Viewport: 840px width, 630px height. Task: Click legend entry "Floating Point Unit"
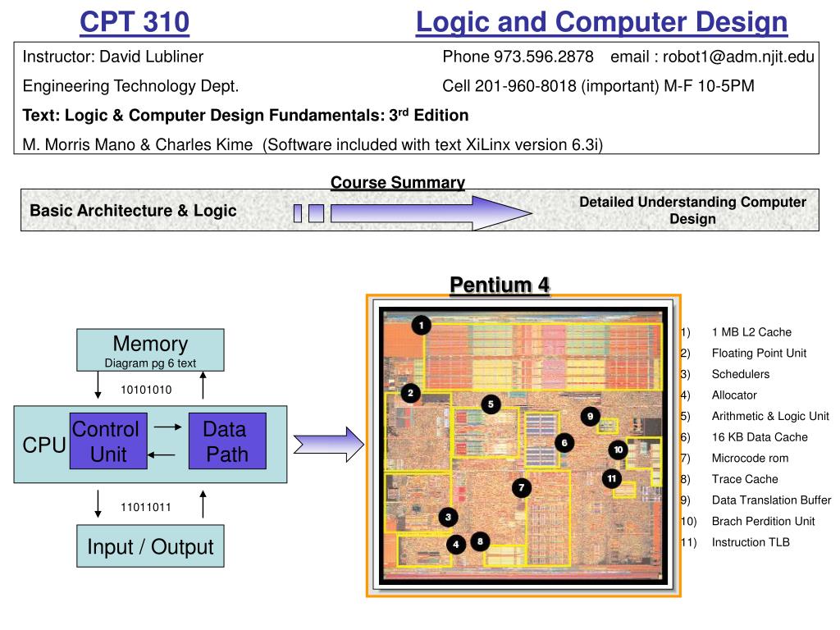[x=759, y=353]
